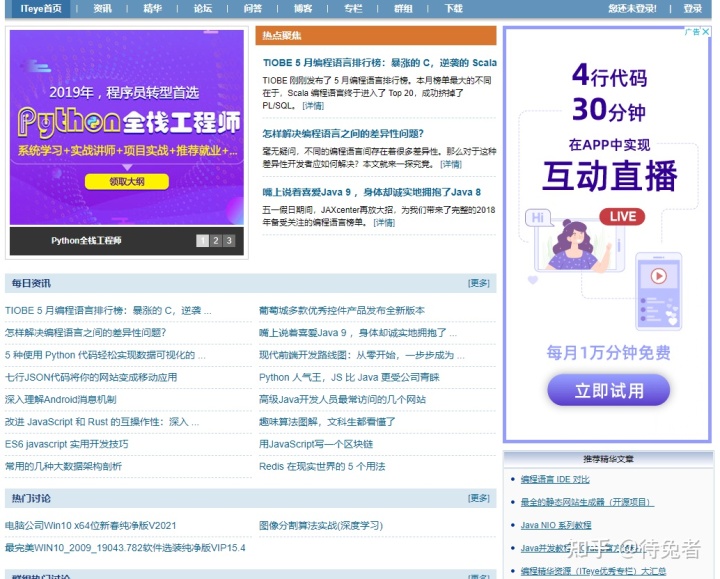The width and height of the screenshot is (720, 579).
Task: Open the 论坛 tab in the top navigation
Action: point(203,8)
